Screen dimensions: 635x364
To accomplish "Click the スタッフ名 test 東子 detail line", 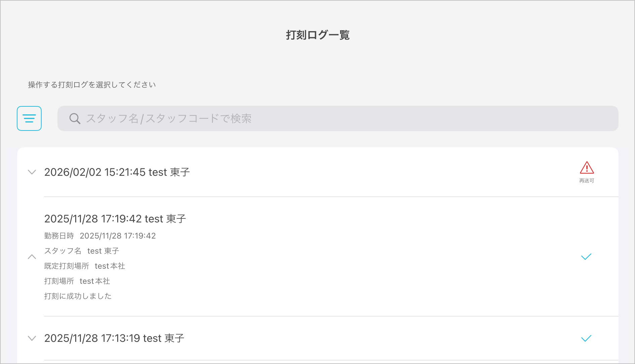I will click(82, 251).
